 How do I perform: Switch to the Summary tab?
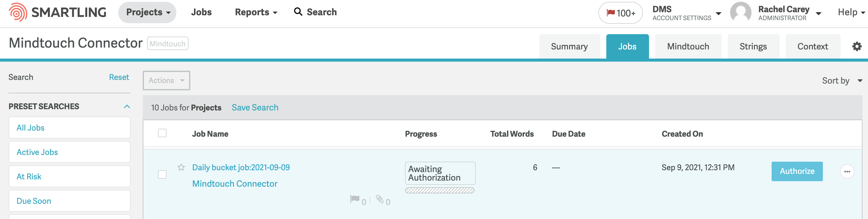pos(569,46)
